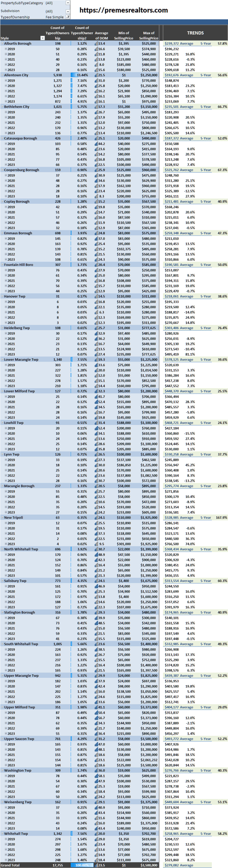Image resolution: width=228 pixels, height=868 pixels.
Task: Click DOM bars icon in South Whitehall Twp row
Action: tap(96, 644)
